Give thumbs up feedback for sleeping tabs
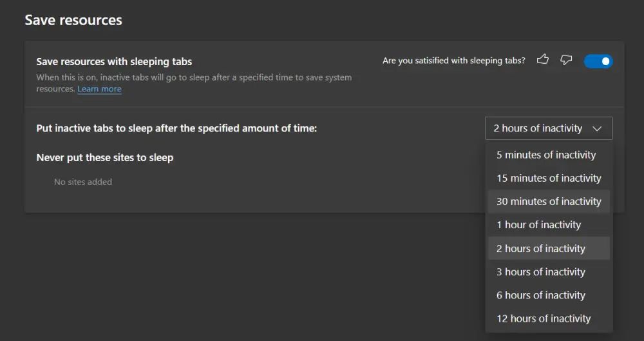Screen dimensions: 644x341 pos(542,60)
